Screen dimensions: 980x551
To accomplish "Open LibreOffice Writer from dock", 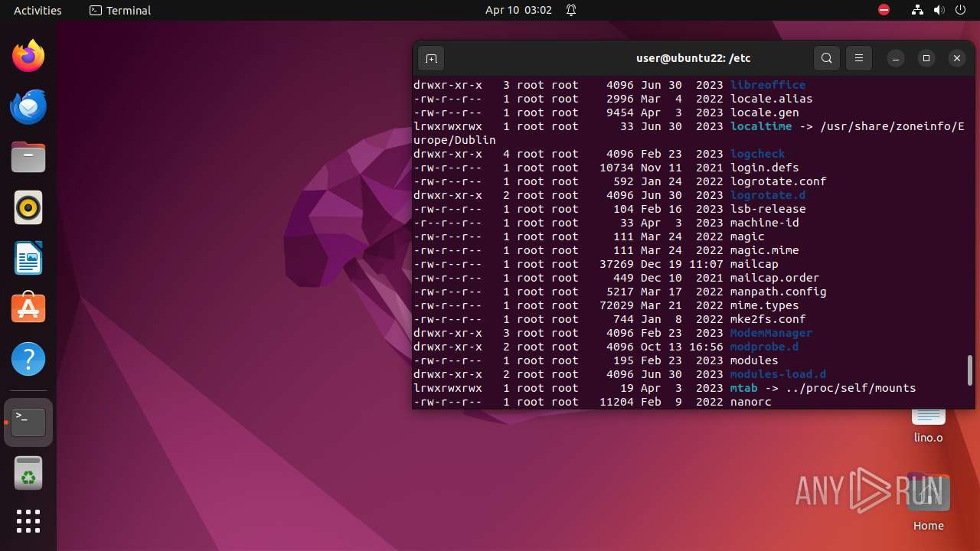I will [28, 258].
